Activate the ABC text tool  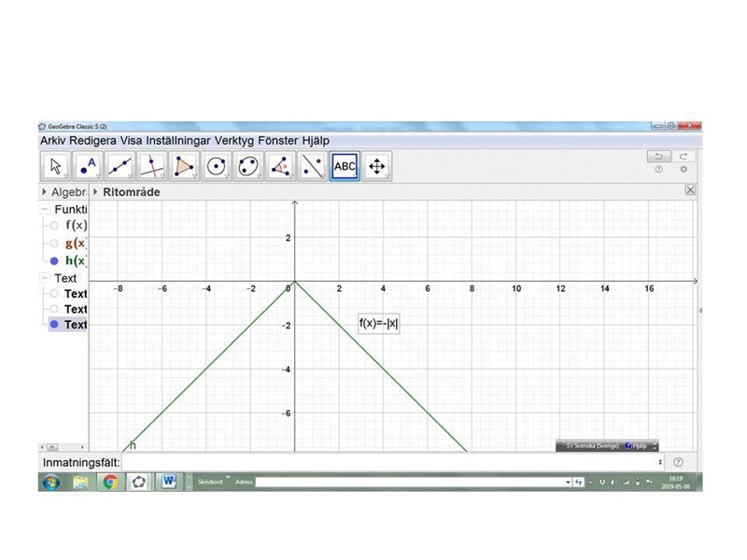pyautogui.click(x=345, y=166)
